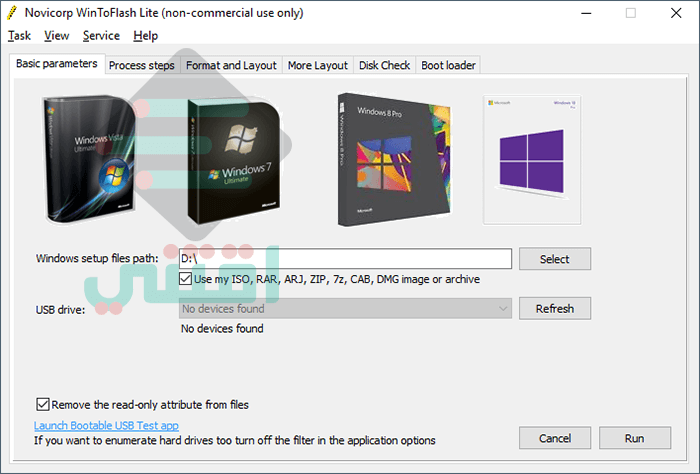Click the 'USB drive:' label
This screenshot has width=700, height=474.
click(x=60, y=310)
